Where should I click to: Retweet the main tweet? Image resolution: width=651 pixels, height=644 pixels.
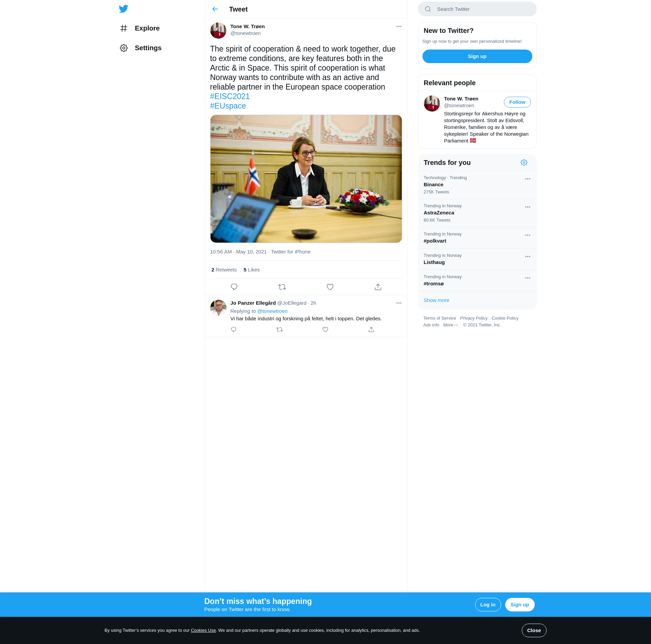click(x=282, y=287)
